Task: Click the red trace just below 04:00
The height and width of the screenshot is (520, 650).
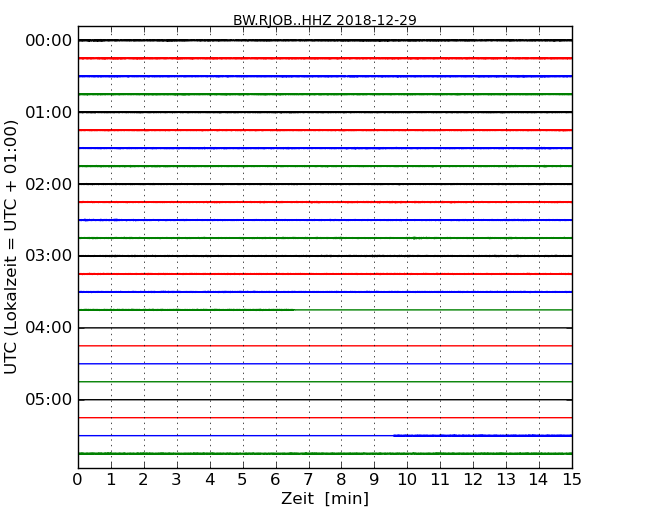Action: [325, 346]
